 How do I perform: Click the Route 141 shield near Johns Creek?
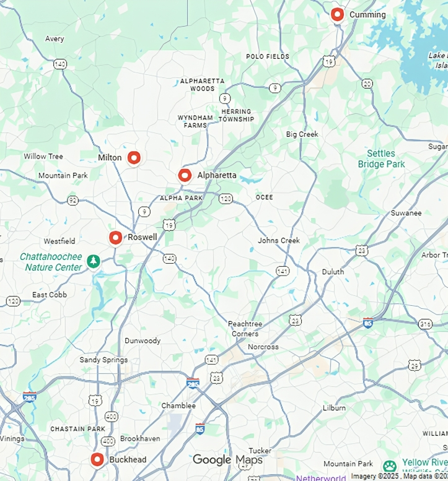click(x=283, y=271)
